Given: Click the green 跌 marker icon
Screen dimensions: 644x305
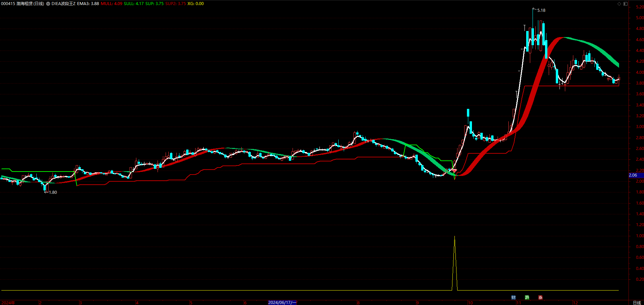Looking at the screenshot, I should click(527, 297).
